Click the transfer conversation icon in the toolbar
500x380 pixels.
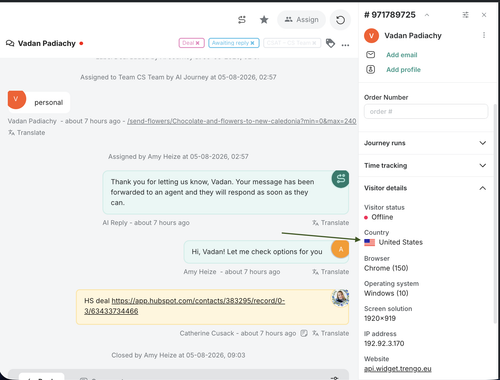(242, 20)
